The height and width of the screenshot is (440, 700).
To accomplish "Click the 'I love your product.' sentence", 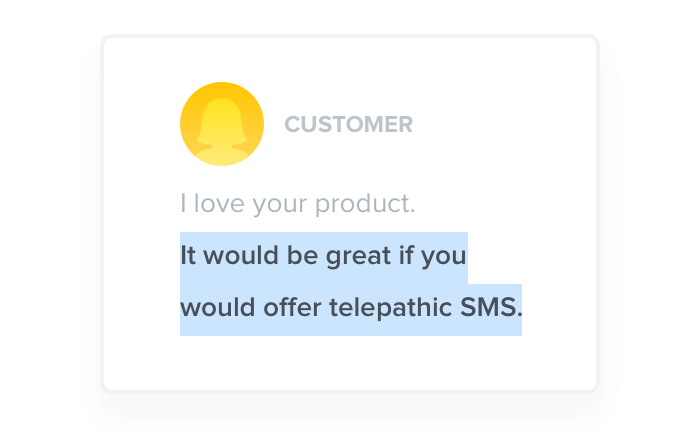I will (298, 204).
